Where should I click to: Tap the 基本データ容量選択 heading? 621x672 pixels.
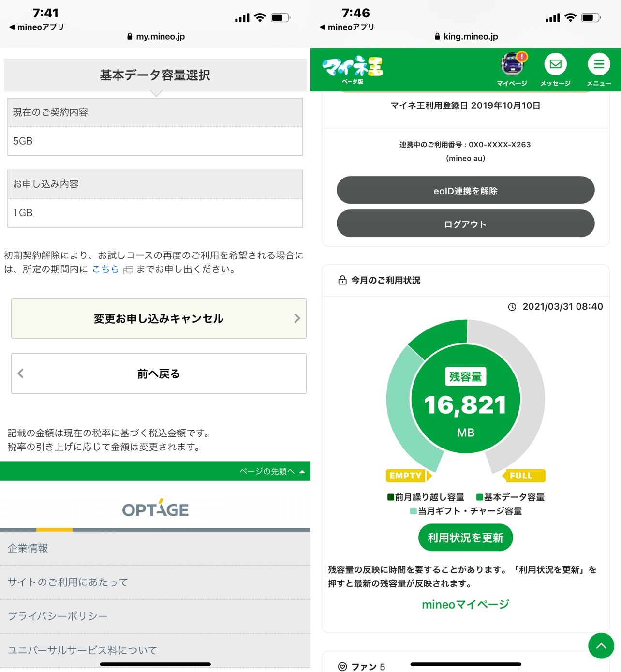[155, 75]
